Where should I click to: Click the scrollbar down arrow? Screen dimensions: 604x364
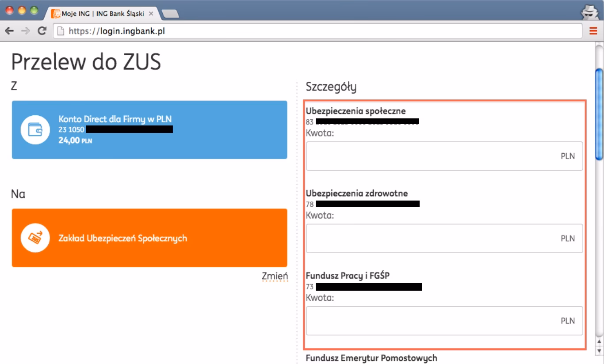click(599, 348)
